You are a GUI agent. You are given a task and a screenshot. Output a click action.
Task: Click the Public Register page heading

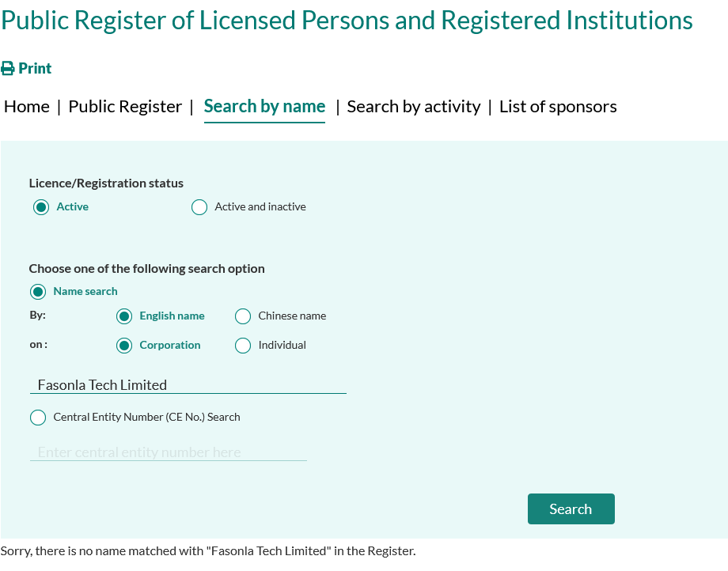pos(347,20)
